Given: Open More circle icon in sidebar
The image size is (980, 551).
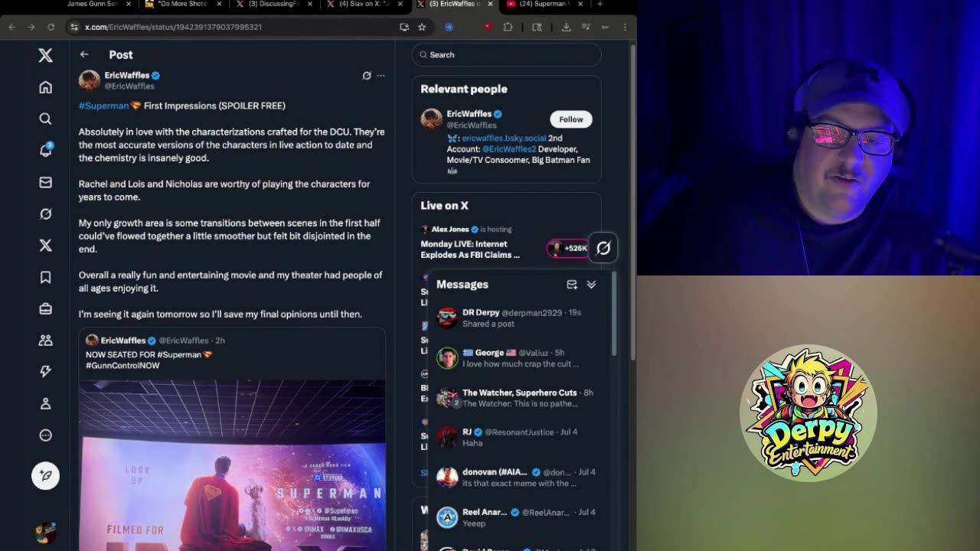Looking at the screenshot, I should click(45, 435).
